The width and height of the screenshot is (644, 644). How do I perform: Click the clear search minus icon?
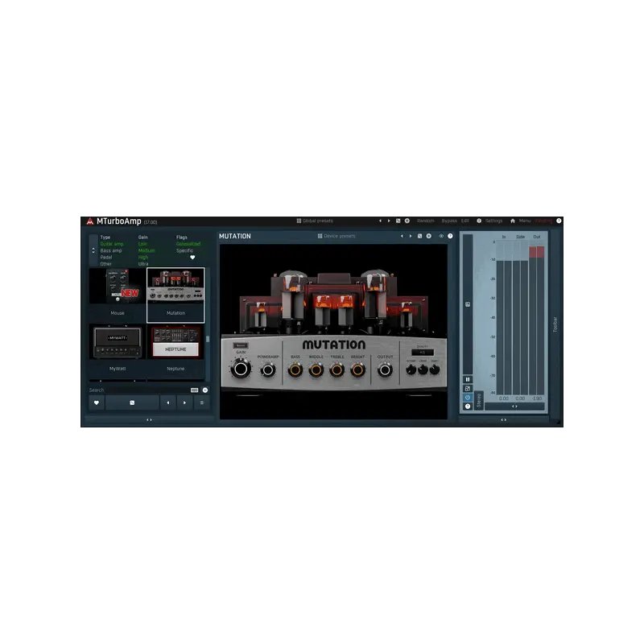(x=205, y=390)
